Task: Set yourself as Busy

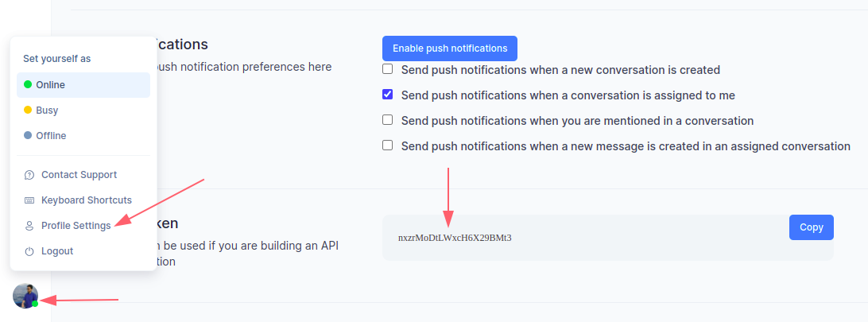Action: [x=83, y=110]
